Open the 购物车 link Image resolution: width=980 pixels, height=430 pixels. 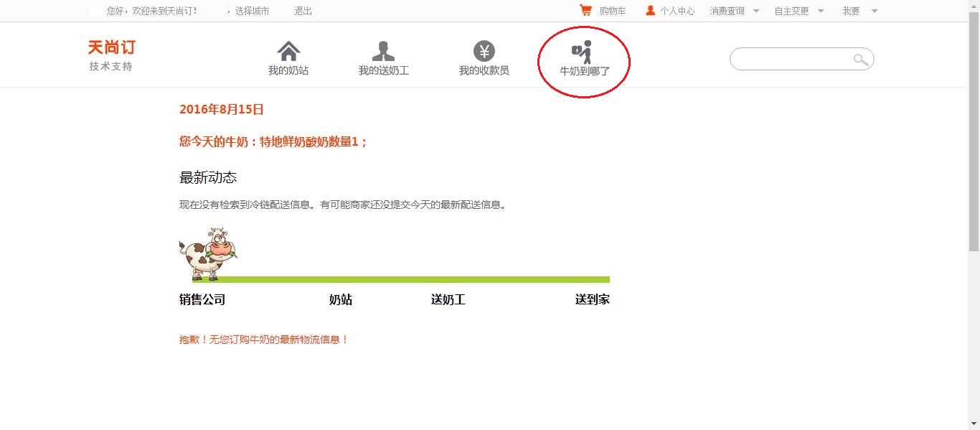[x=613, y=11]
